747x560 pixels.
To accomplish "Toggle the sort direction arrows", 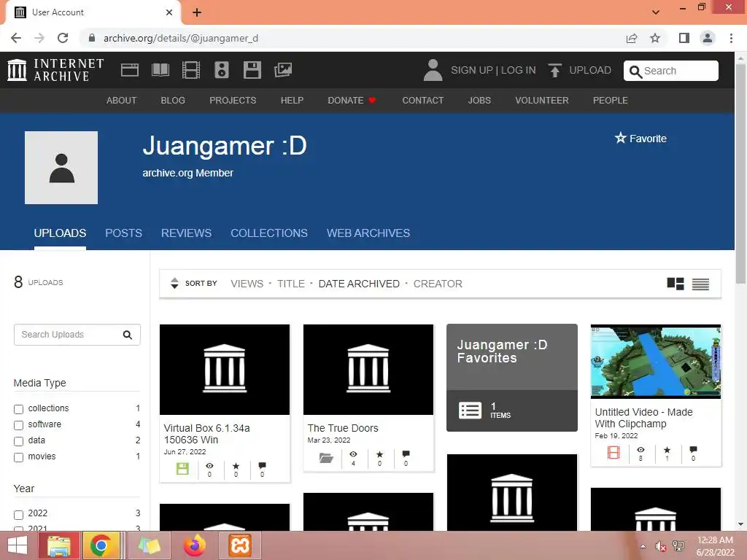I will [174, 284].
